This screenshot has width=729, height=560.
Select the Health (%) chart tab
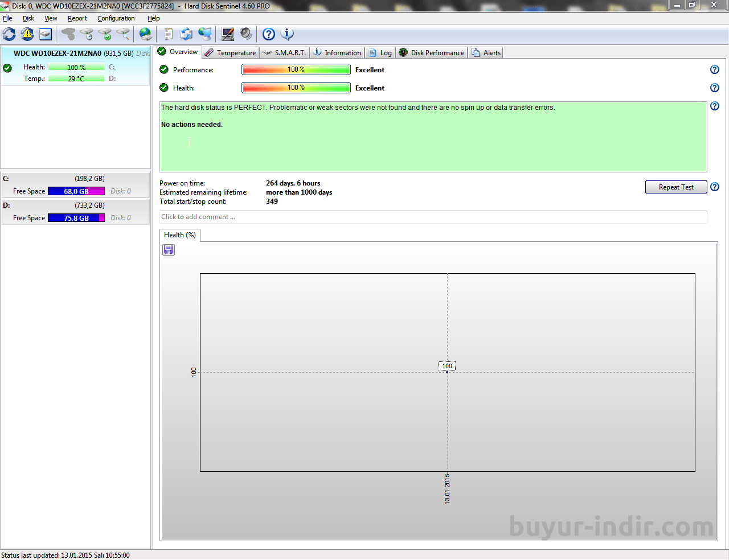(180, 235)
